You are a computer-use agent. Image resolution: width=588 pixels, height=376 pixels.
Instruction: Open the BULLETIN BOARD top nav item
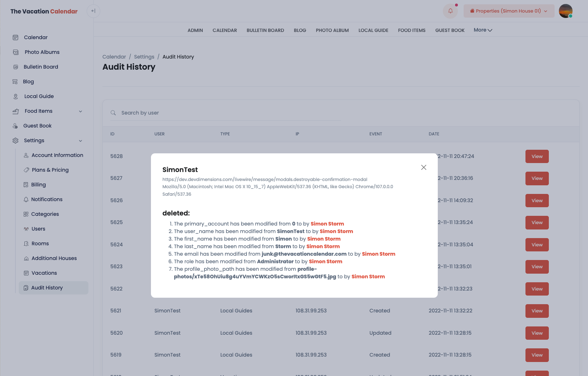(265, 31)
